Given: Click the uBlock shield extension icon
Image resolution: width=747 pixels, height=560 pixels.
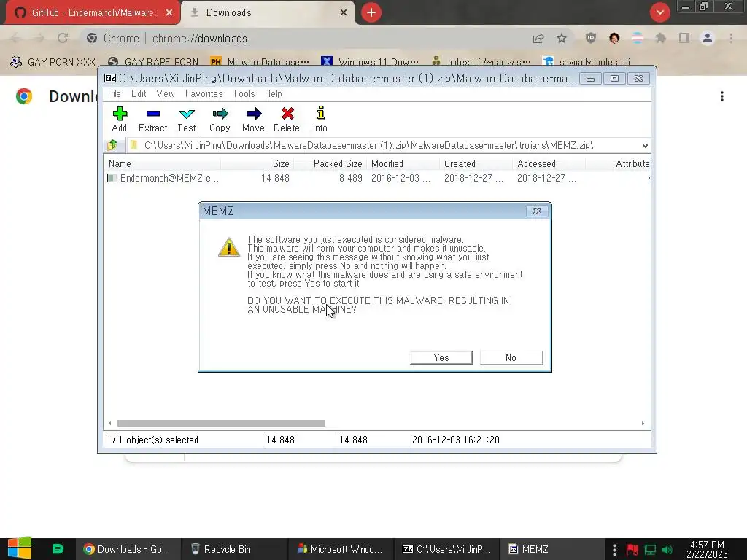Looking at the screenshot, I should 591,38.
